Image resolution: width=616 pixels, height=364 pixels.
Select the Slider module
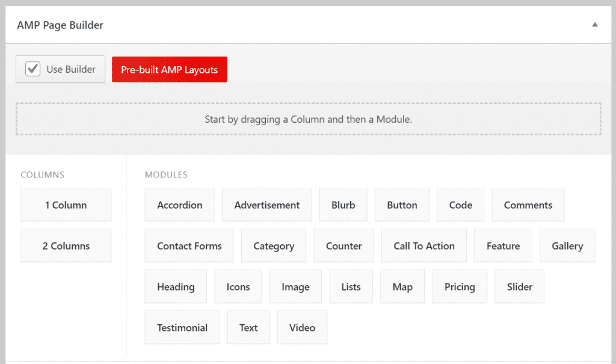pyautogui.click(x=519, y=286)
